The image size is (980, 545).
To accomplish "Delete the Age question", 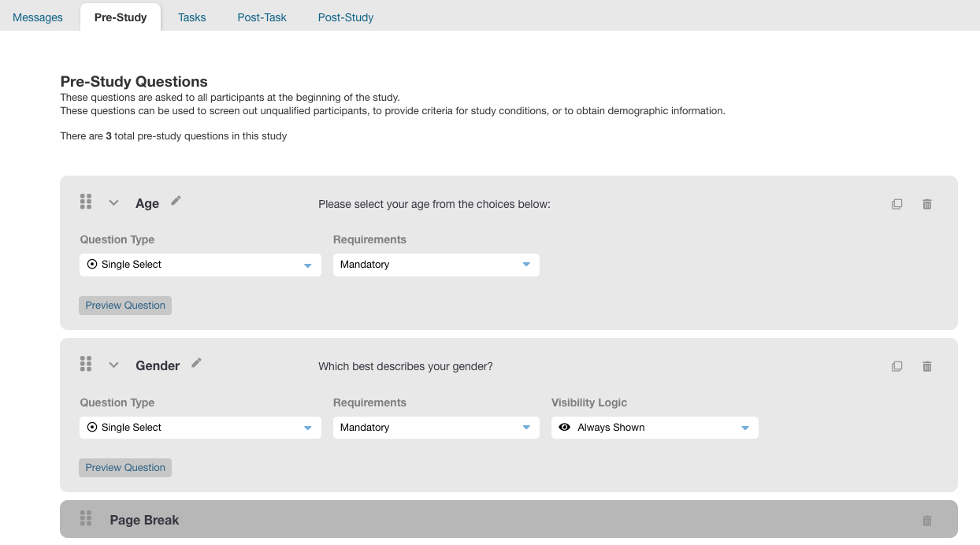I will [x=927, y=204].
